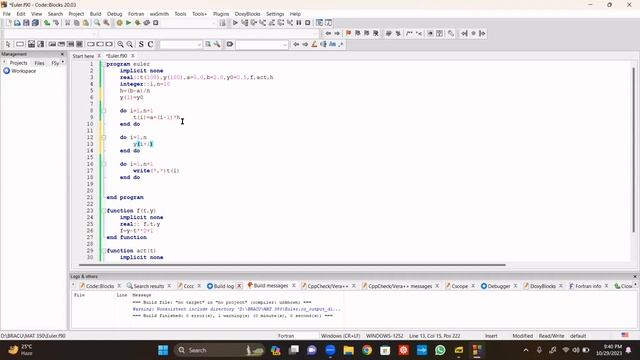640x360 pixels.
Task: Stop the debugger with the stop icon
Action: [308, 23]
